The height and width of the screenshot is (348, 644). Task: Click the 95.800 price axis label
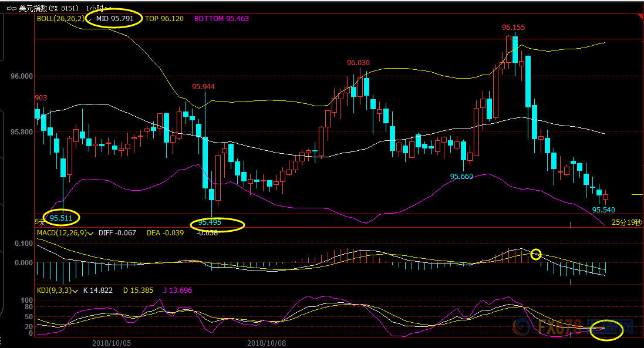pos(22,131)
